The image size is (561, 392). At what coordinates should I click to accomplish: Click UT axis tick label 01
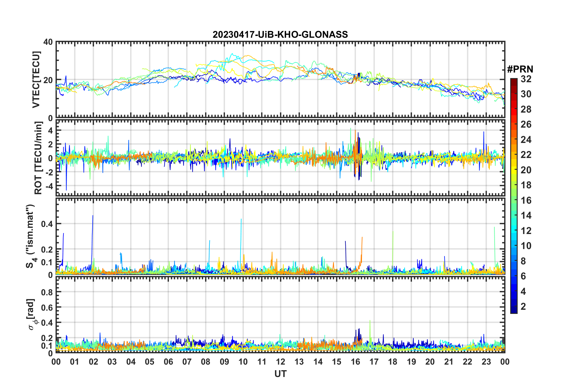point(75,362)
